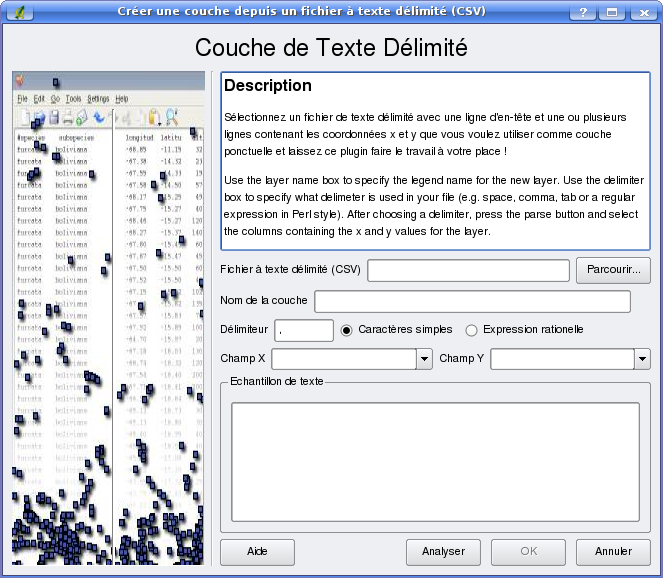The height and width of the screenshot is (578, 663).
Task: Click the Echantillon de texte preview area
Action: (435, 460)
